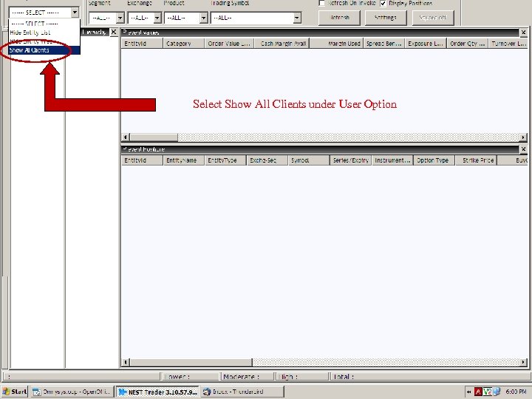This screenshot has width=532, height=399.
Task: Open the Settings button
Action: click(x=386, y=18)
